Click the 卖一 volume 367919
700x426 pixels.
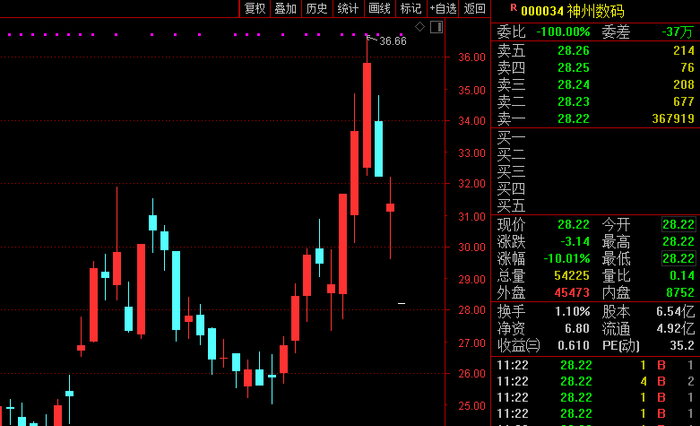673,118
